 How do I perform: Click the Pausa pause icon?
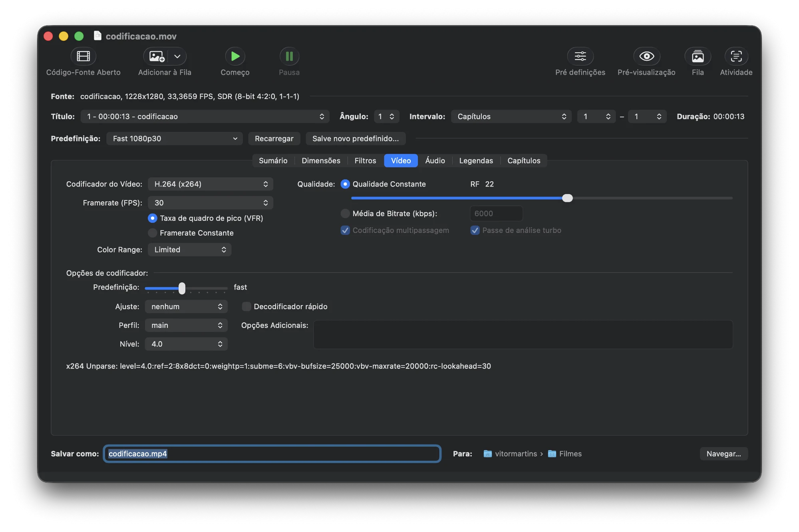289,56
